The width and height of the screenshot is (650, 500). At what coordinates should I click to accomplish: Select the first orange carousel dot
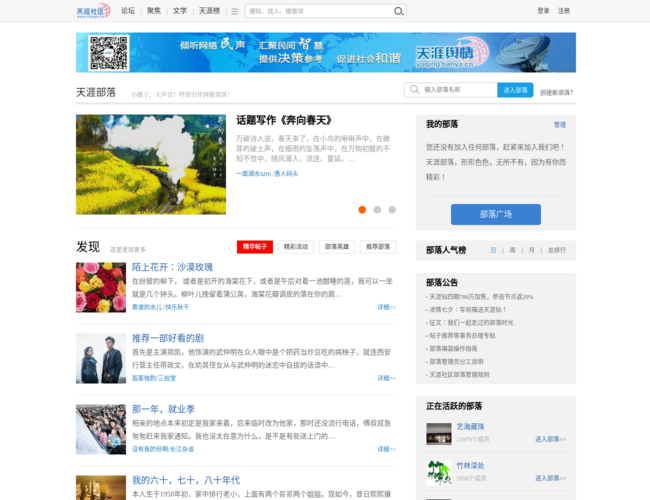(x=362, y=210)
